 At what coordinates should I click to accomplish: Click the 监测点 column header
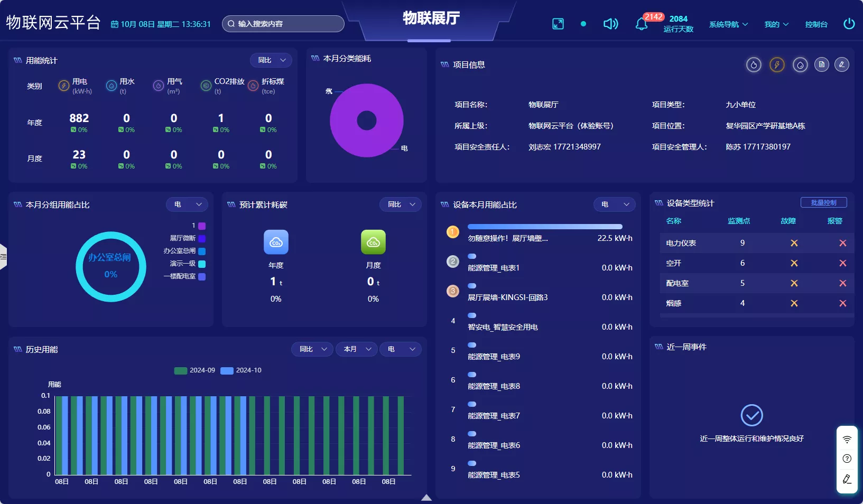click(739, 221)
